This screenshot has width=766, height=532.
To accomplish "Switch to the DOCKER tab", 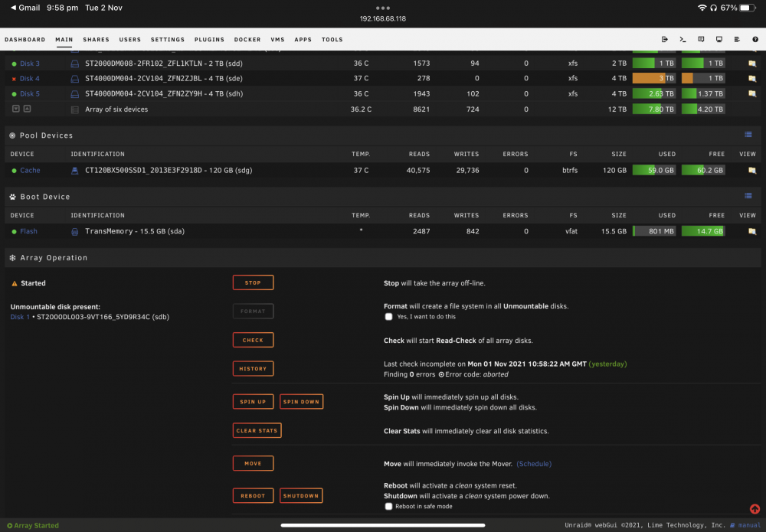I will [247, 40].
